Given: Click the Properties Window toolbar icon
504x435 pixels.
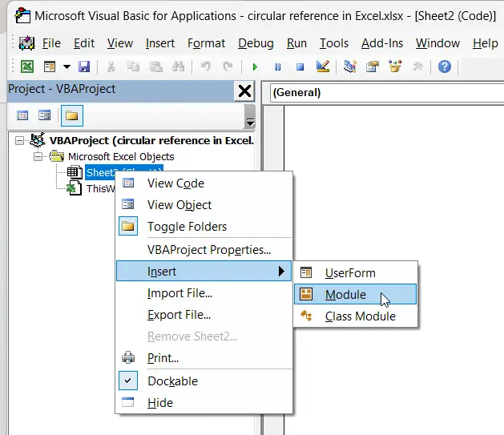Looking at the screenshot, I should (373, 66).
